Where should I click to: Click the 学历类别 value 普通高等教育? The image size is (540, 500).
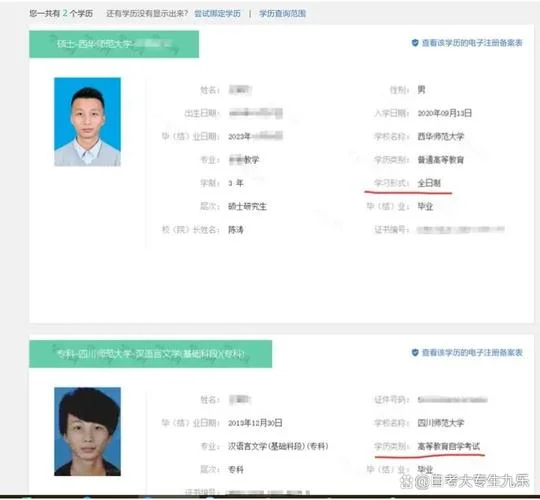pyautogui.click(x=441, y=160)
